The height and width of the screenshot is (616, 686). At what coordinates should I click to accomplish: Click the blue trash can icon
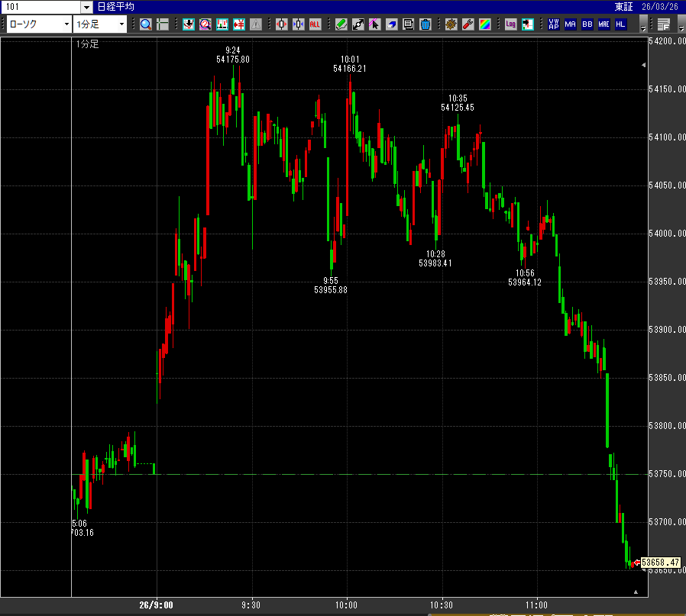coord(426,24)
